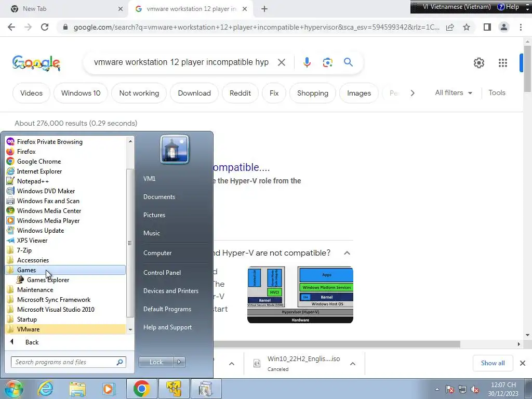Click the Google voice search microphone

(x=307, y=62)
